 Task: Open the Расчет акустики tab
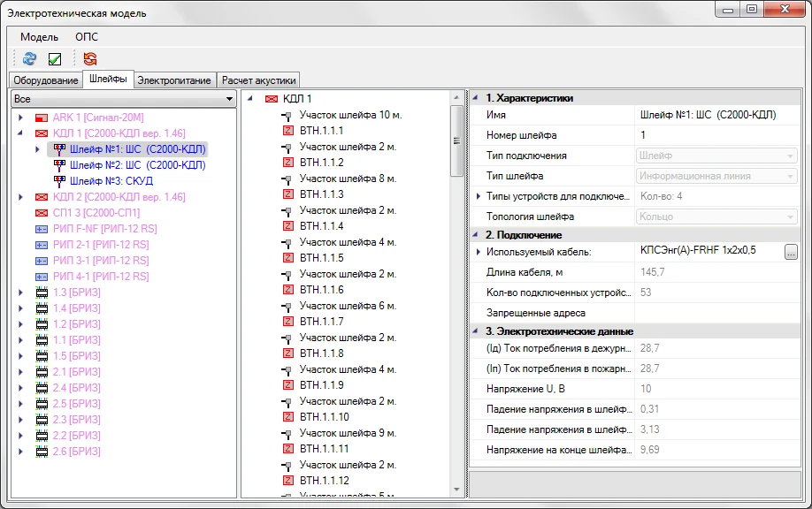pos(259,80)
